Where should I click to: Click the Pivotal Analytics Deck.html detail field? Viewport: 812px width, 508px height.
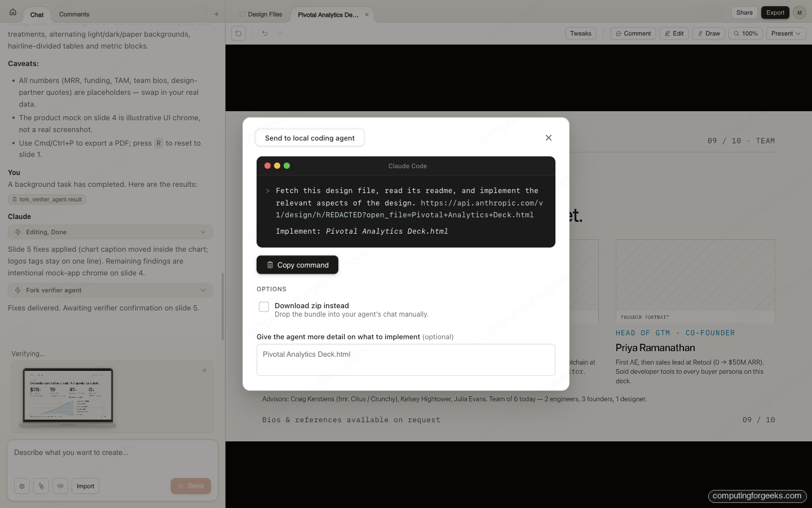[405, 360]
